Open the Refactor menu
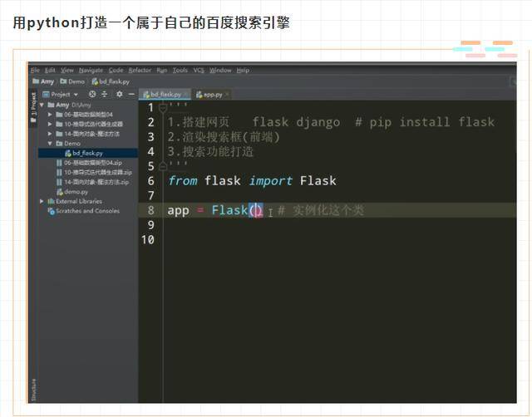This screenshot has width=532, height=417. [140, 70]
